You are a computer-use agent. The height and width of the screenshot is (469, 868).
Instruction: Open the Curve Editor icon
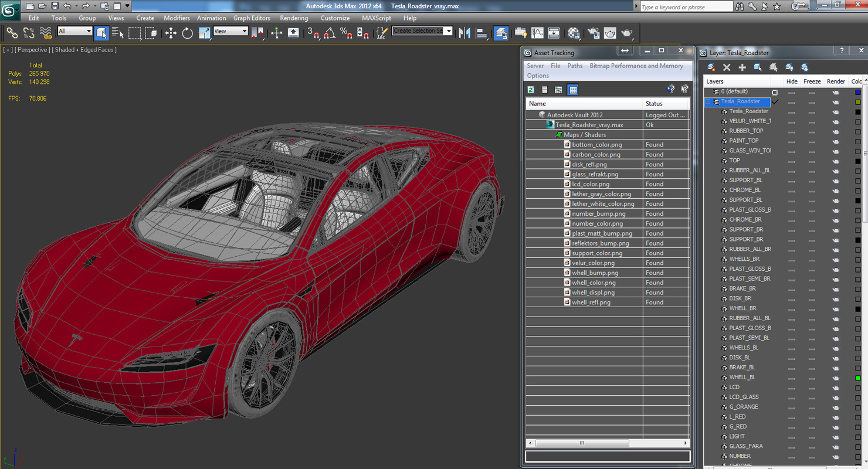pyautogui.click(x=537, y=33)
